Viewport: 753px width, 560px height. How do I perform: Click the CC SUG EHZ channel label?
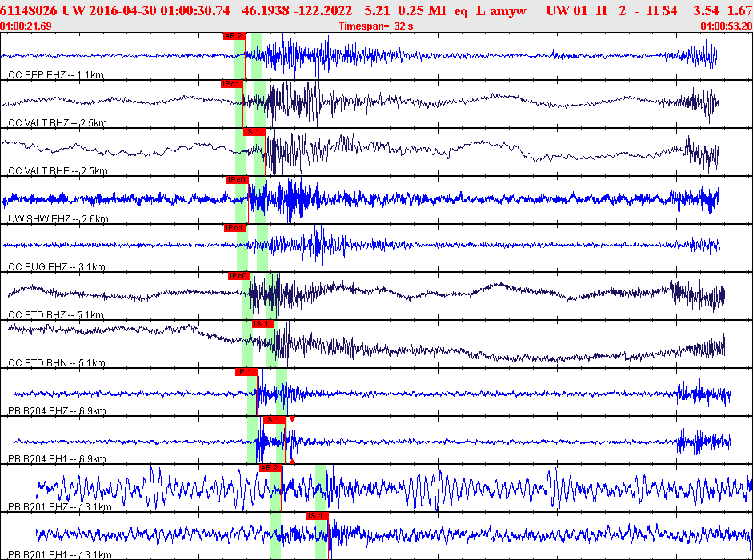56,267
